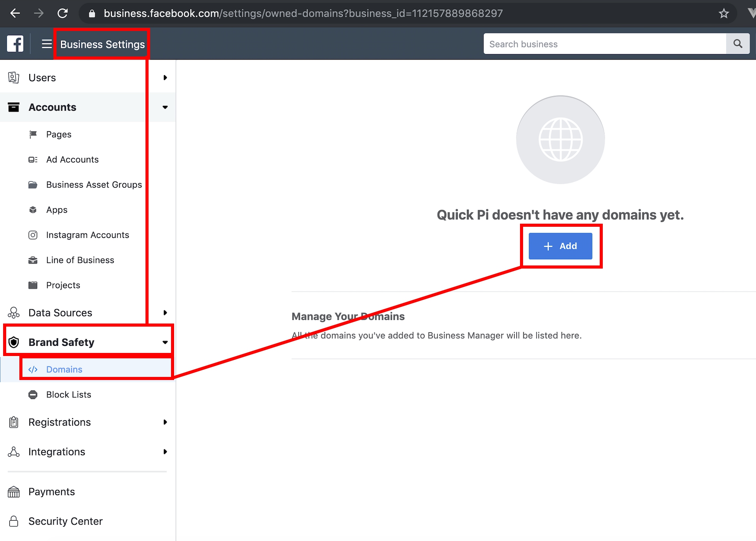Viewport: 756px width, 541px height.
Task: Click the Pages flag icon
Action: 33,134
